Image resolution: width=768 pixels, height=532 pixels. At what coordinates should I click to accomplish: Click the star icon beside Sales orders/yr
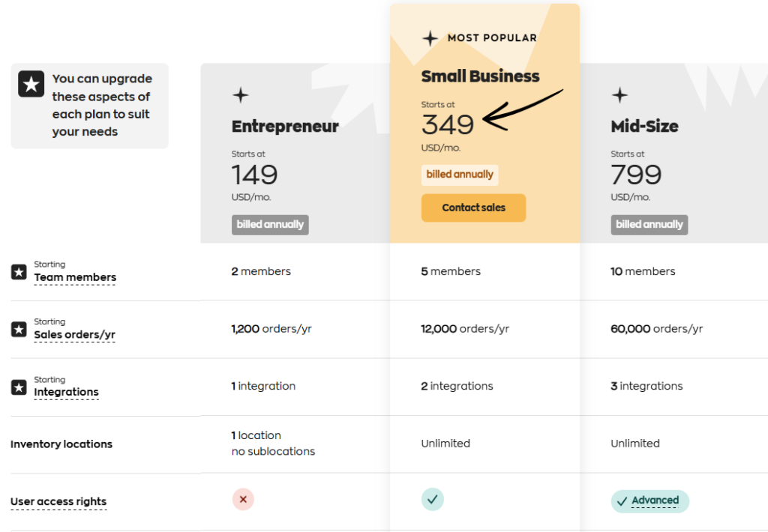tap(19, 329)
